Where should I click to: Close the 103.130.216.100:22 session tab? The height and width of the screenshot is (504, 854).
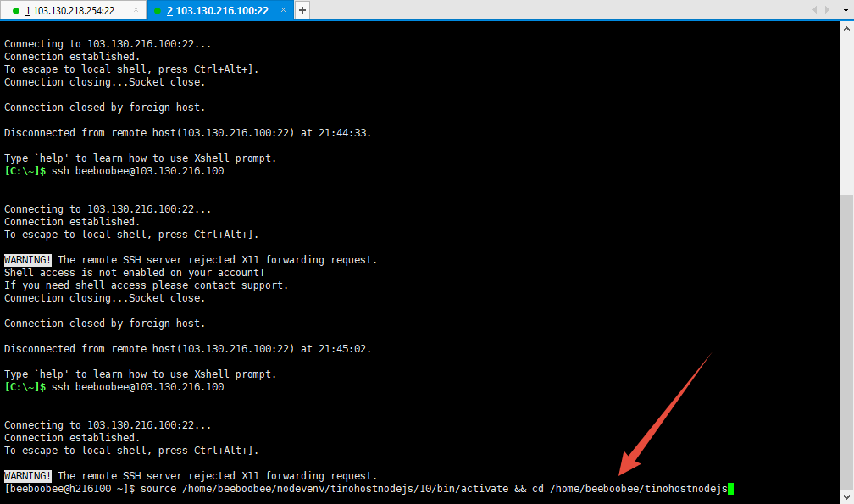[283, 10]
